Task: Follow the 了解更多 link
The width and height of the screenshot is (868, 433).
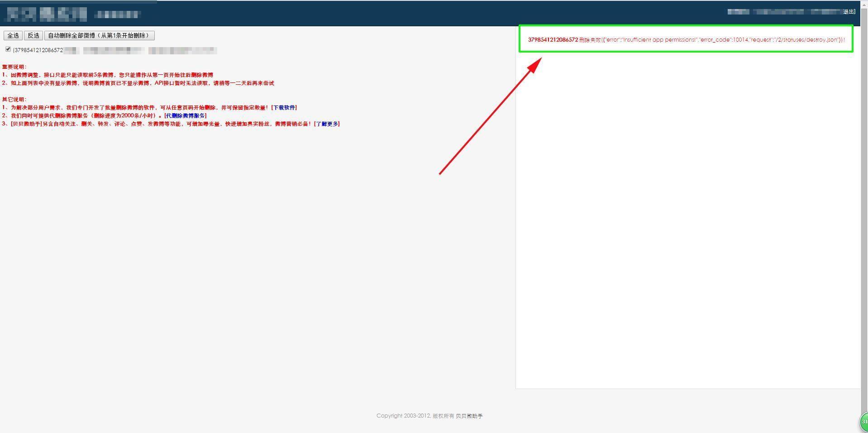Action: click(327, 124)
